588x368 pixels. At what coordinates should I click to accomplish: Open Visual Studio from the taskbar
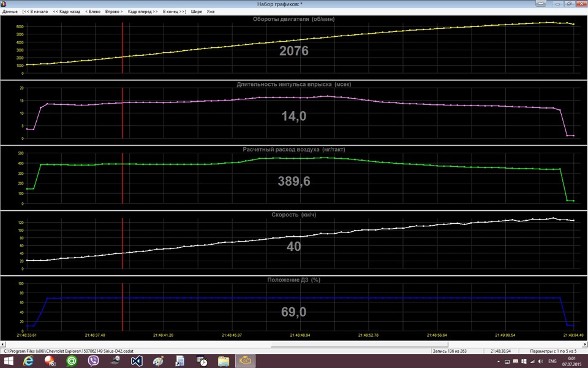coord(137,361)
